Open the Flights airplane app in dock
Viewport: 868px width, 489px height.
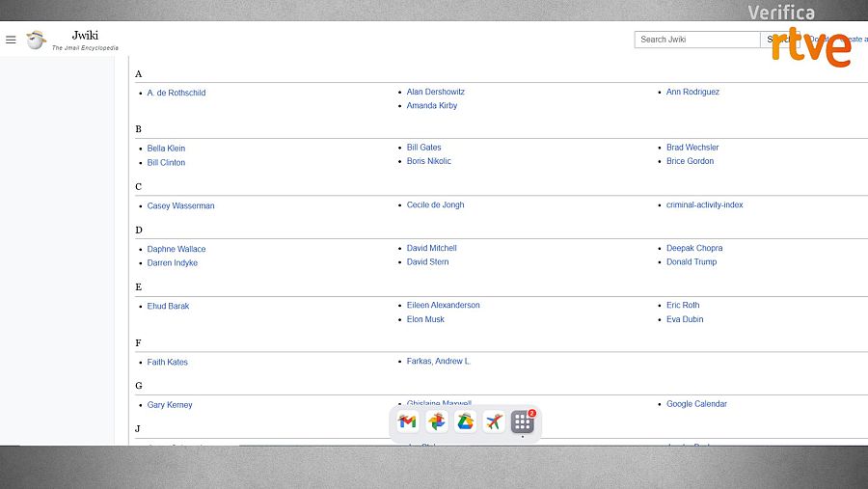pyautogui.click(x=494, y=421)
